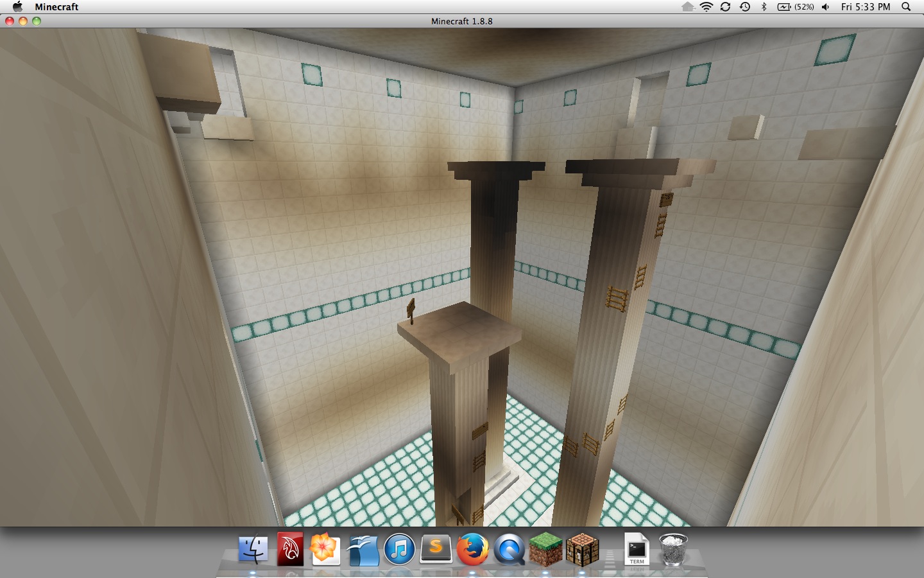This screenshot has height=578, width=924.
Task: Open the volume control in menu bar
Action: coord(826,6)
